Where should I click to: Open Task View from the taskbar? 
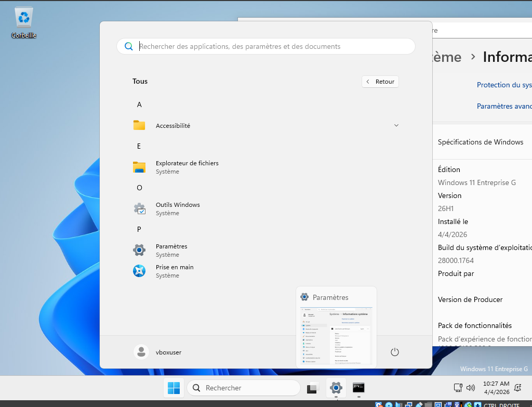tap(313, 388)
